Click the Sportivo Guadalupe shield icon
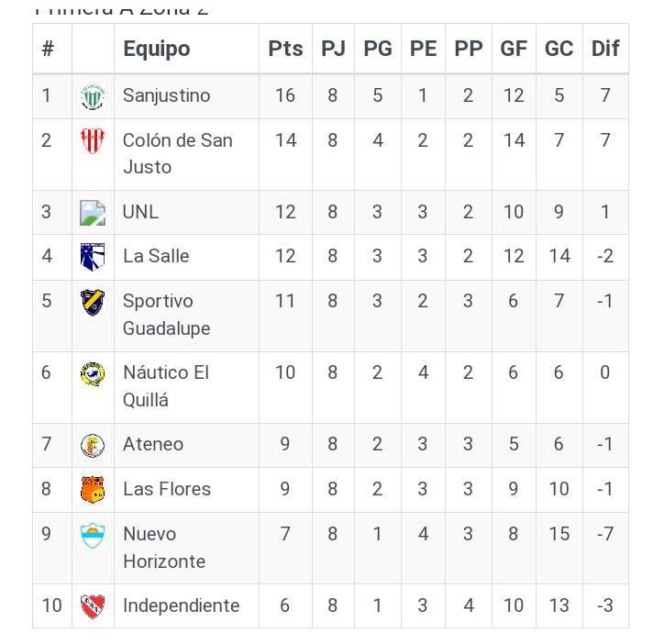653x644 pixels. tap(93, 302)
